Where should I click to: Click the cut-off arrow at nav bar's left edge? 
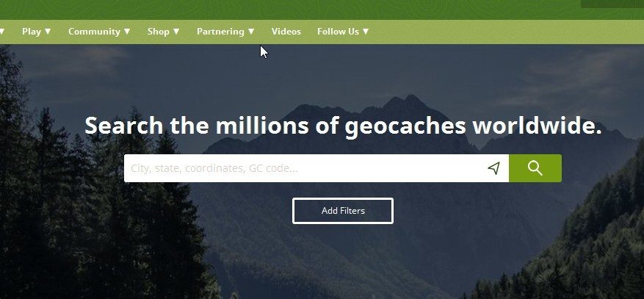click(2, 31)
